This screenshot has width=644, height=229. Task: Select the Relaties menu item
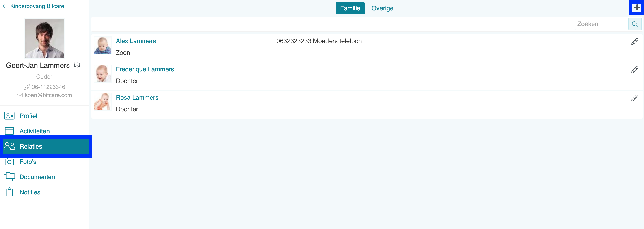(46, 146)
